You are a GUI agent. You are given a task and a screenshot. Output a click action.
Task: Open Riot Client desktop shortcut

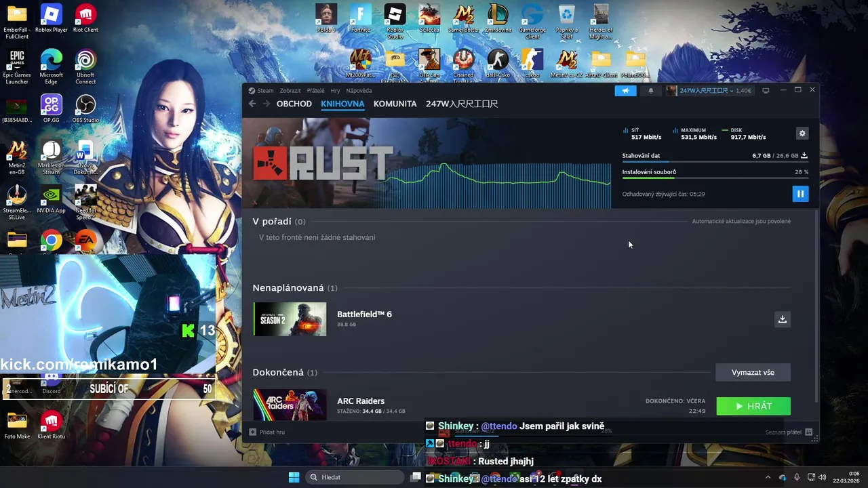[x=85, y=18]
